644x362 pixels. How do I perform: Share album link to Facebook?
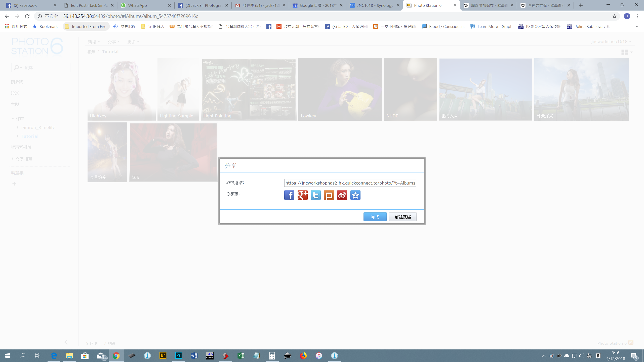[x=289, y=195]
